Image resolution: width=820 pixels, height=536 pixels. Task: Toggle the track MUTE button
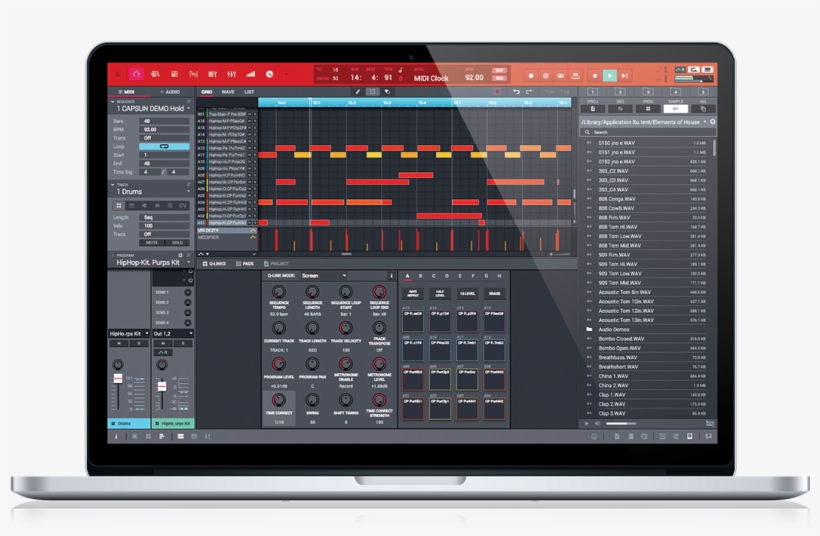point(151,242)
